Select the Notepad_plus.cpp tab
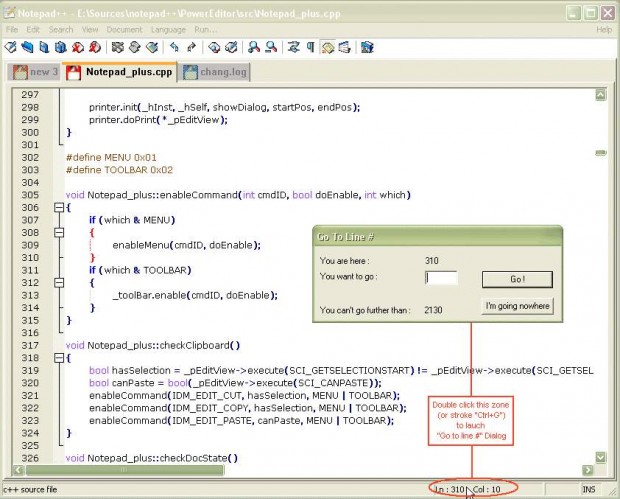 (120, 72)
